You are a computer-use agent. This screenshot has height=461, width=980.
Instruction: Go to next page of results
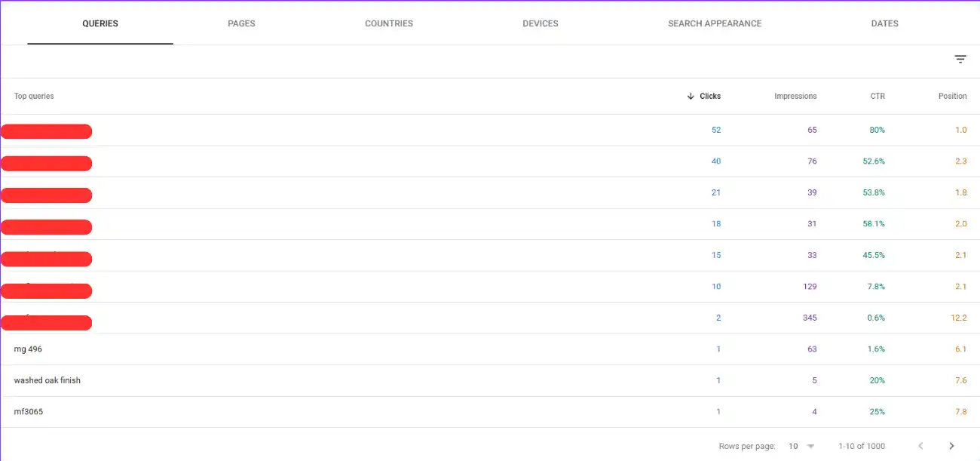pyautogui.click(x=951, y=447)
